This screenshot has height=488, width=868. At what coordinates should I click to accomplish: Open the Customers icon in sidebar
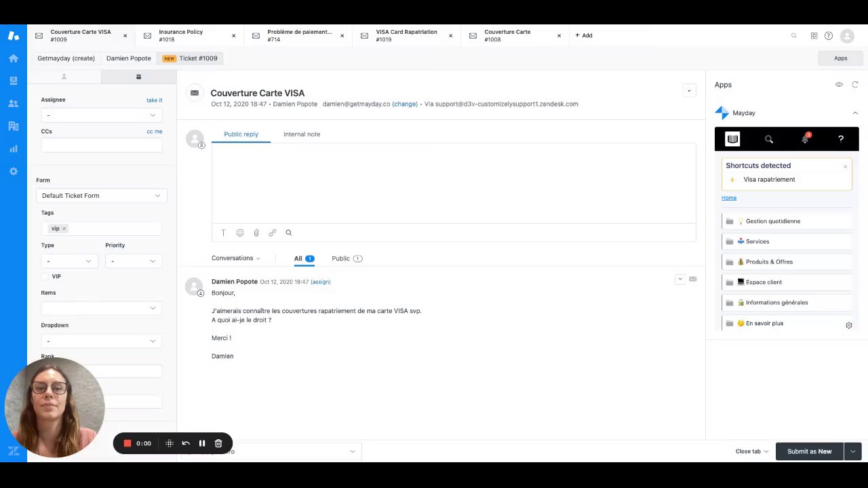(14, 104)
